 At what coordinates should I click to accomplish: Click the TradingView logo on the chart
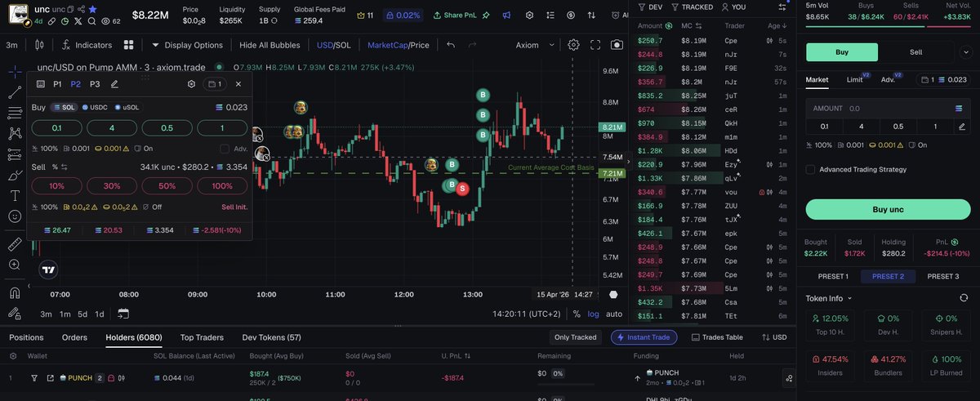[48, 270]
